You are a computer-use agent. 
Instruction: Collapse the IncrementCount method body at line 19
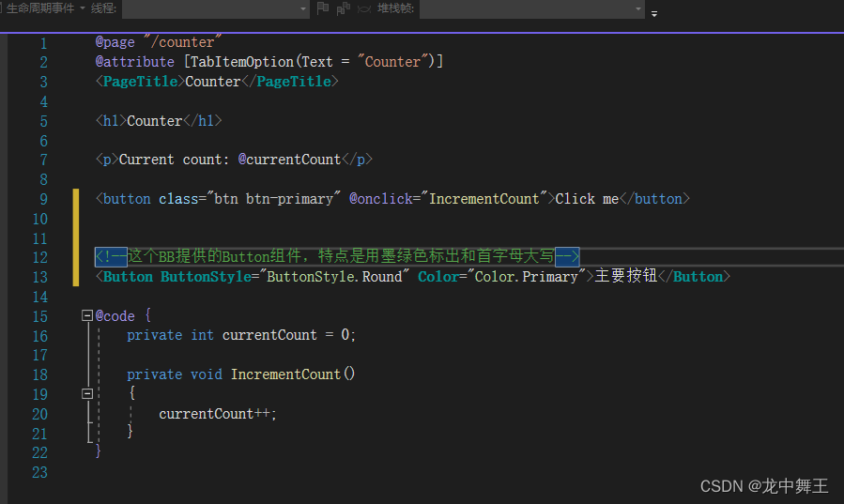click(87, 394)
